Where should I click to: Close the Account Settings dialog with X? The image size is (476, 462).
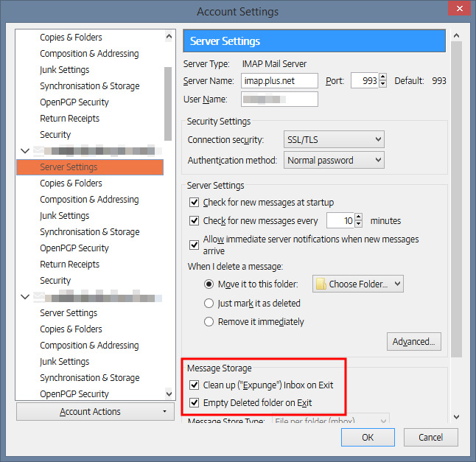click(459, 9)
